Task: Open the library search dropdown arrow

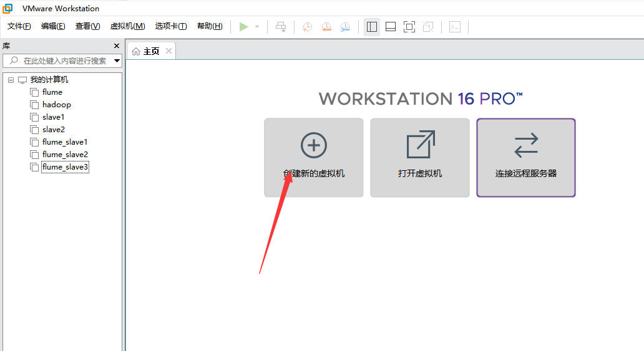Action: pos(117,60)
